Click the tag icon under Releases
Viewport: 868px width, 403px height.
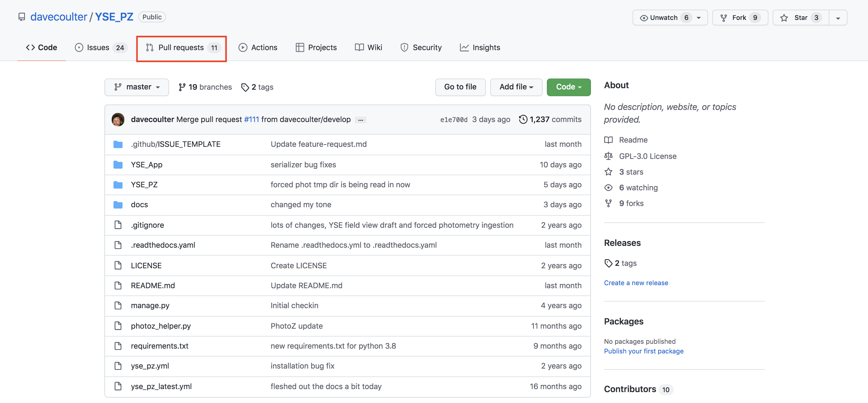point(608,263)
